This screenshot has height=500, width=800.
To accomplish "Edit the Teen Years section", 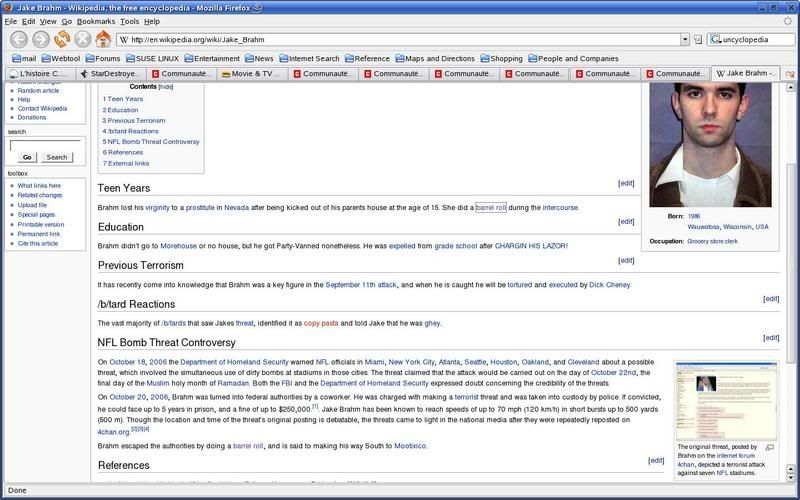I will click(626, 183).
